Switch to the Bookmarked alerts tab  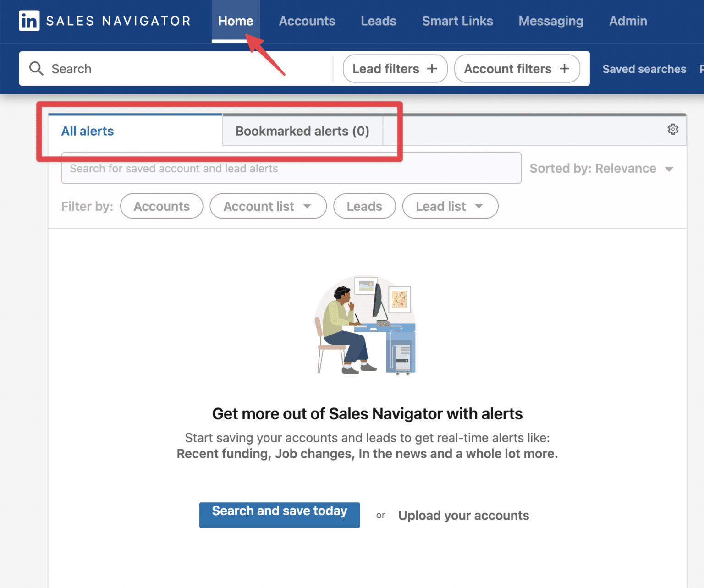[302, 131]
